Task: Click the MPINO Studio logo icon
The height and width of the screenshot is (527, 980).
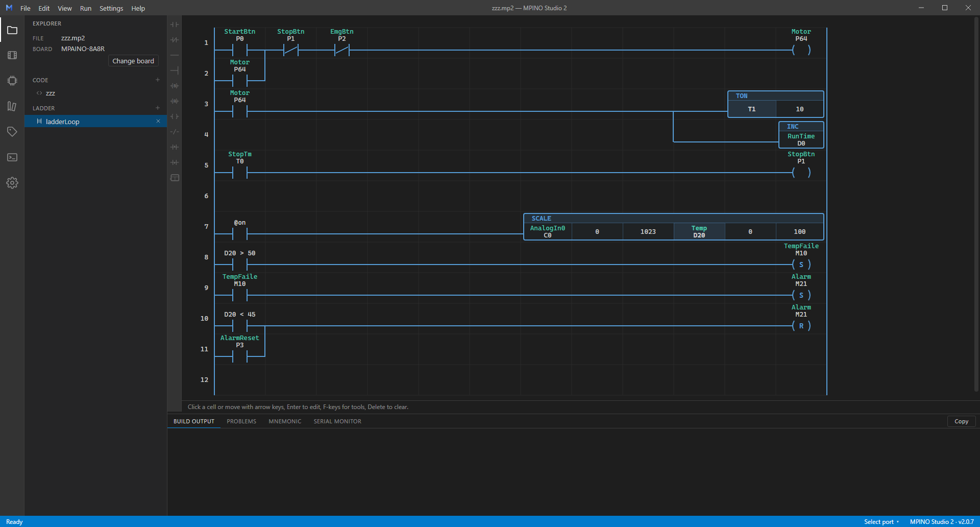Action: click(9, 8)
